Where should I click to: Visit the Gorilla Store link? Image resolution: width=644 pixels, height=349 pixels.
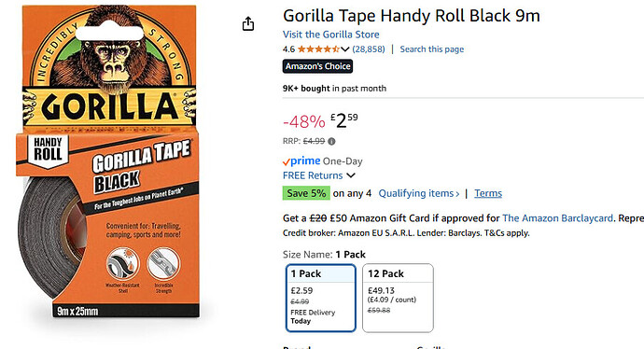click(x=331, y=35)
